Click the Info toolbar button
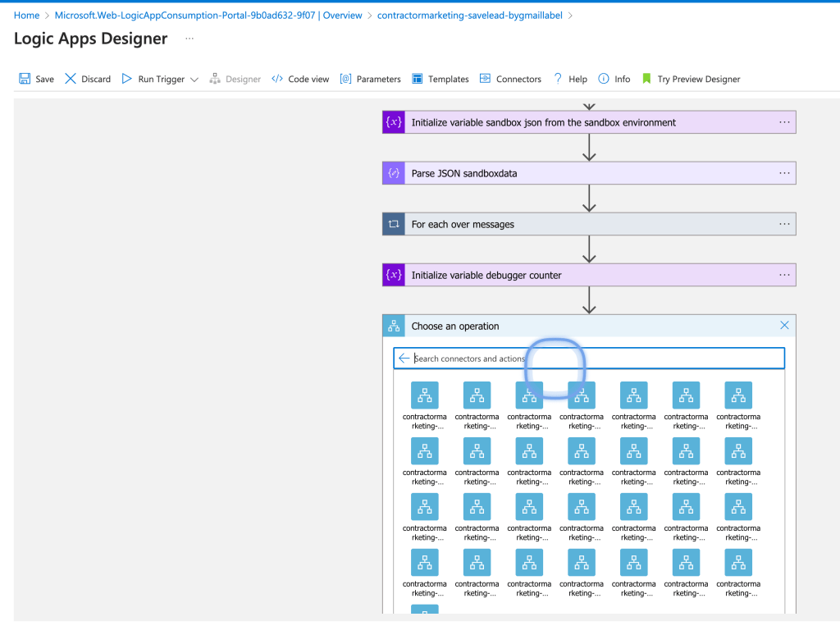The image size is (840, 635). (614, 79)
